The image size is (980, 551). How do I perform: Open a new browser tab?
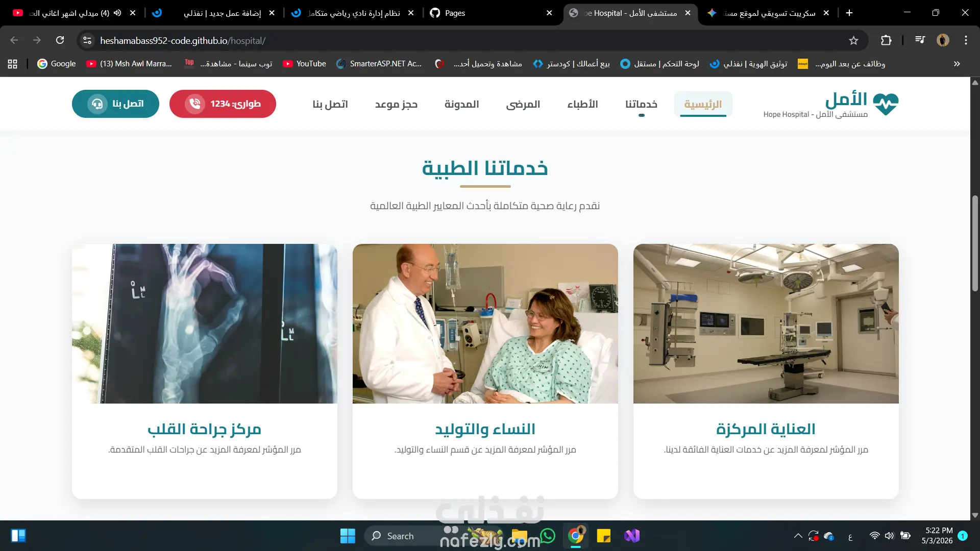(849, 13)
